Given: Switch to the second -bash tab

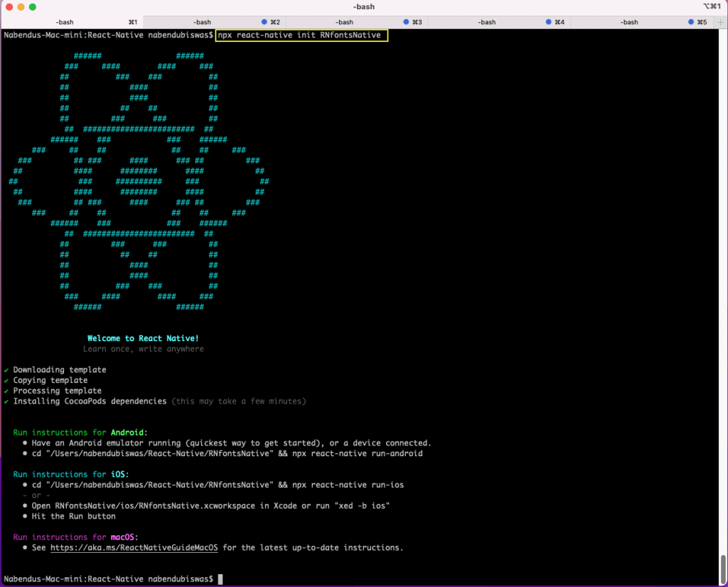Looking at the screenshot, I should (203, 21).
